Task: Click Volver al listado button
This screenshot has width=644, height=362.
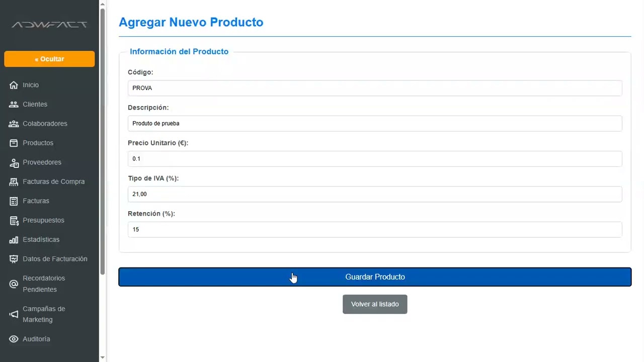Action: (x=375, y=304)
